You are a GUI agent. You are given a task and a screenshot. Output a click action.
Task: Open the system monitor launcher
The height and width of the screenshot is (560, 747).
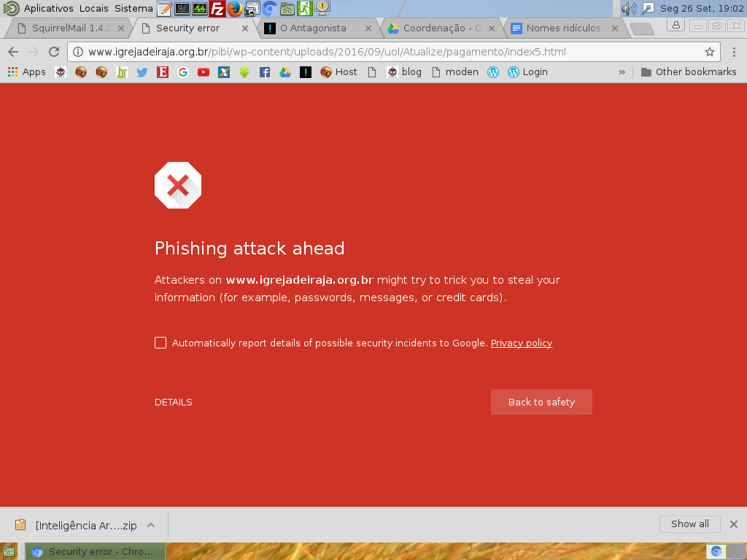click(x=200, y=9)
